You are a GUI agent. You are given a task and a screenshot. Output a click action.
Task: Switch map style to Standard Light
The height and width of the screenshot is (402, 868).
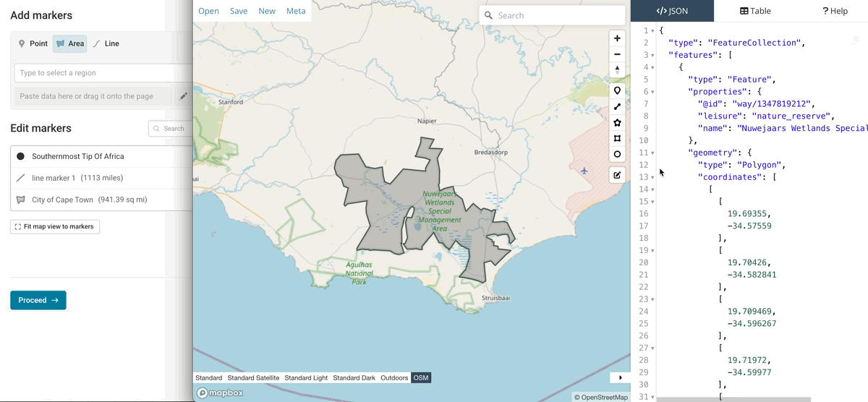click(x=306, y=378)
